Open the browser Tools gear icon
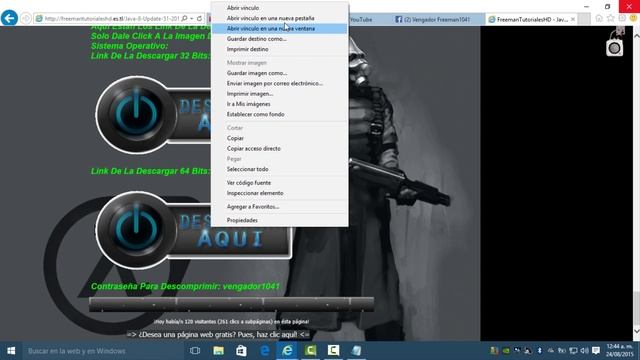The height and width of the screenshot is (360, 640). pos(622,18)
